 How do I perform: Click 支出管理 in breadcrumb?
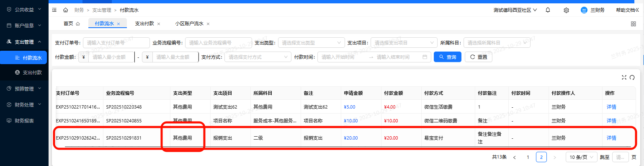tap(102, 10)
